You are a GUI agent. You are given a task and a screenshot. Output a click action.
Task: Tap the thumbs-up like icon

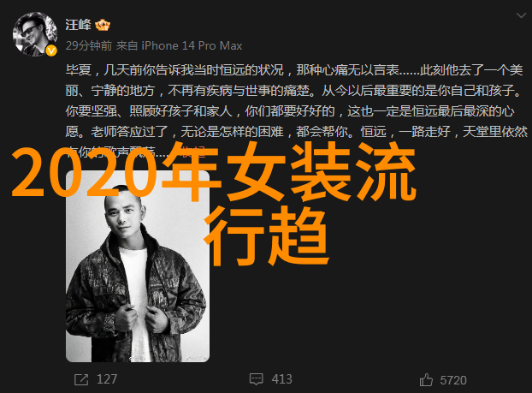click(x=426, y=380)
